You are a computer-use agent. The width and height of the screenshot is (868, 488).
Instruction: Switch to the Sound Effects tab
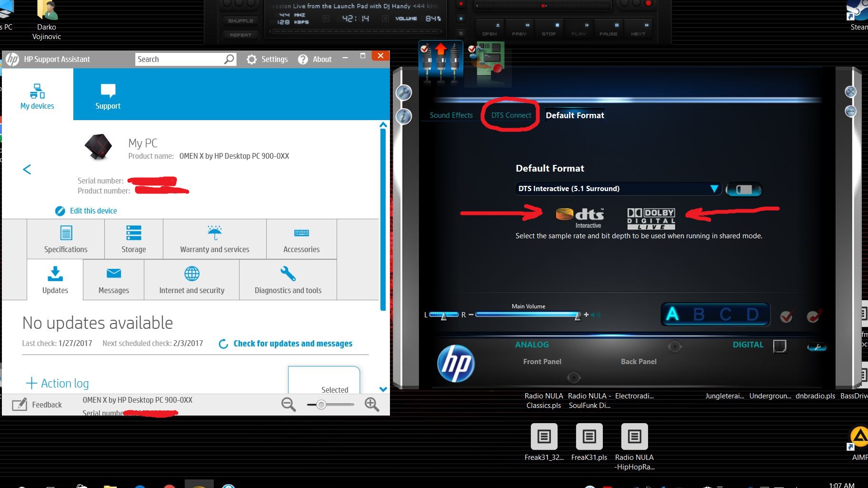(x=451, y=115)
